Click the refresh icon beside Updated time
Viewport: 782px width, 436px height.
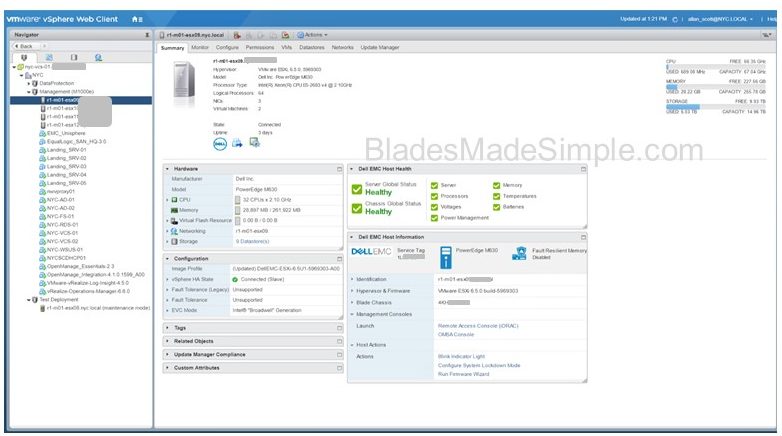(674, 19)
